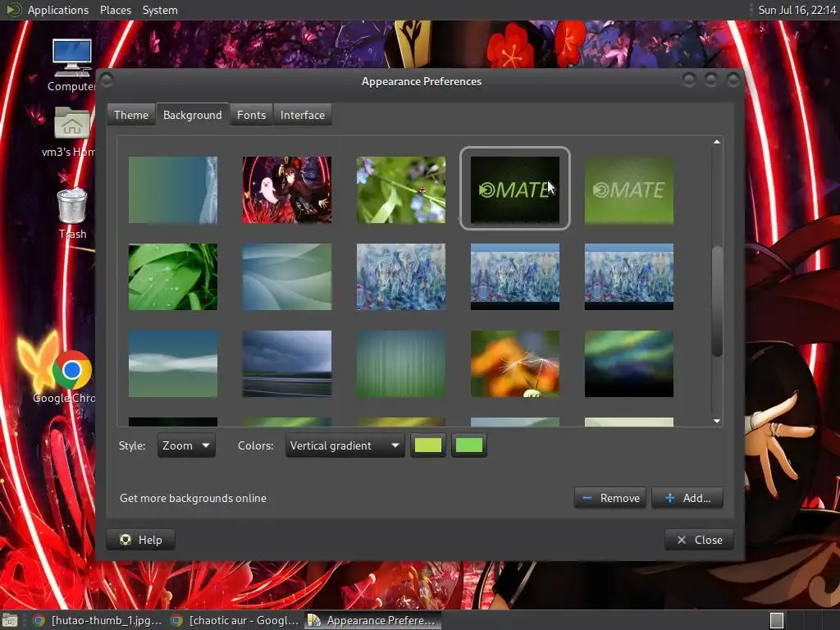Screen dimensions: 840x630
Task: Open the Applications menu
Action: [x=58, y=10]
